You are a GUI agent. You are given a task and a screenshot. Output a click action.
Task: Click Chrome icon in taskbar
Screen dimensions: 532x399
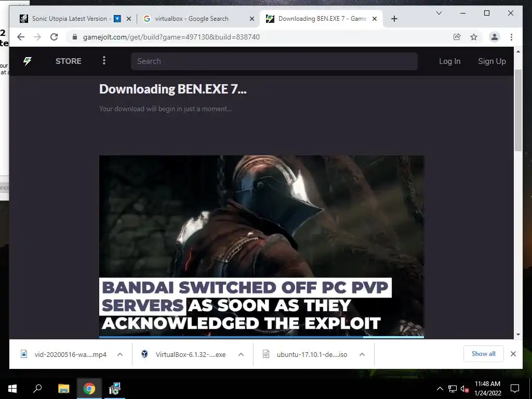[89, 389]
